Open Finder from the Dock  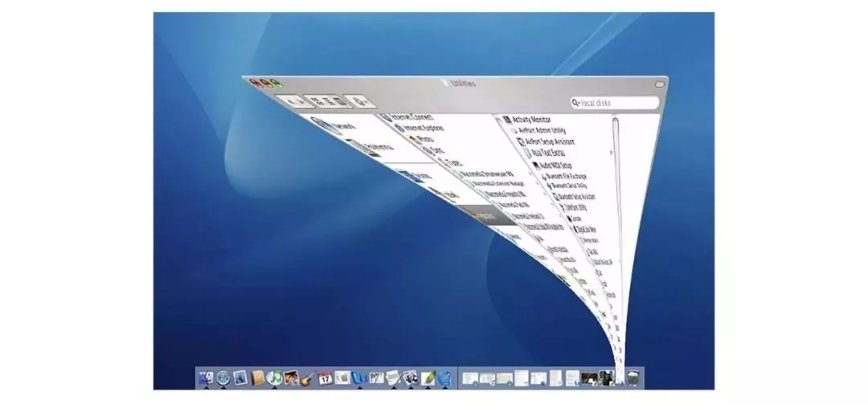click(x=206, y=378)
